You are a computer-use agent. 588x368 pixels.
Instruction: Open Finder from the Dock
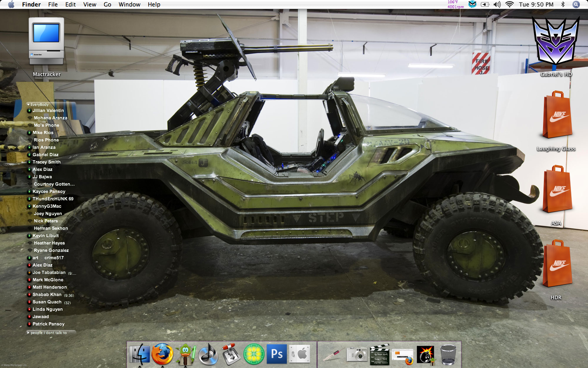tap(140, 354)
